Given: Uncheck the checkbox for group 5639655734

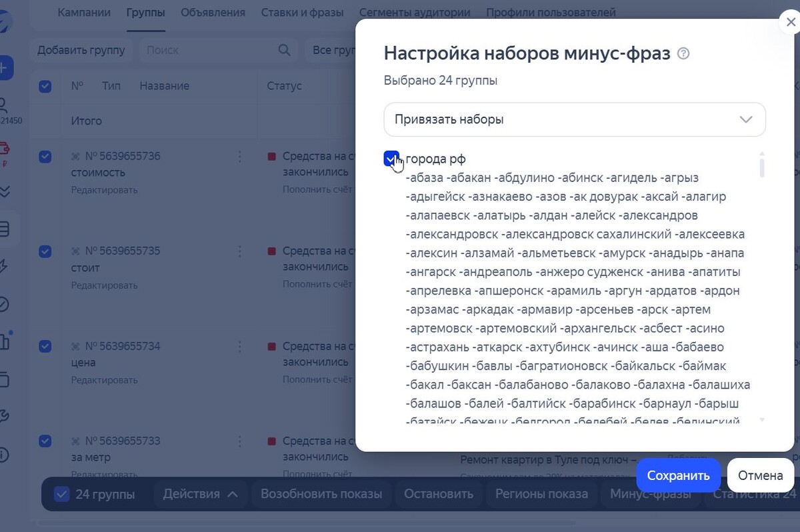Looking at the screenshot, I should pos(45,347).
